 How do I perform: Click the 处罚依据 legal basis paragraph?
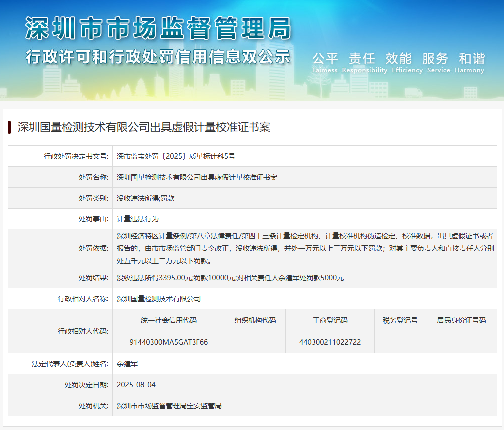point(304,248)
